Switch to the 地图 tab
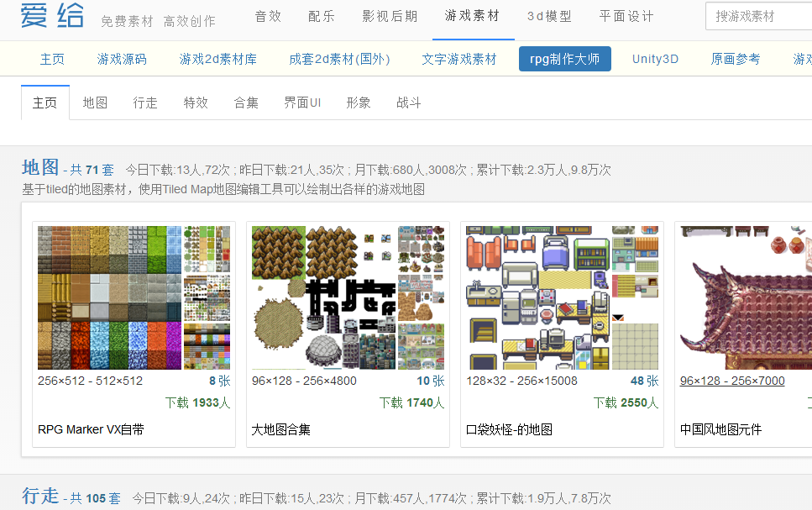This screenshot has height=510, width=812. coord(95,103)
